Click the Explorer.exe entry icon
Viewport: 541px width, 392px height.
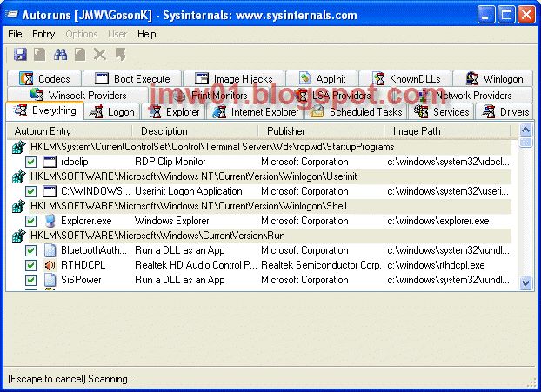coord(50,221)
